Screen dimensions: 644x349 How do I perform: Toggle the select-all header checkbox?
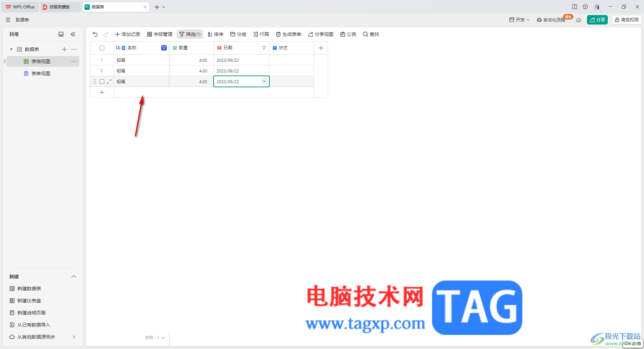(102, 48)
